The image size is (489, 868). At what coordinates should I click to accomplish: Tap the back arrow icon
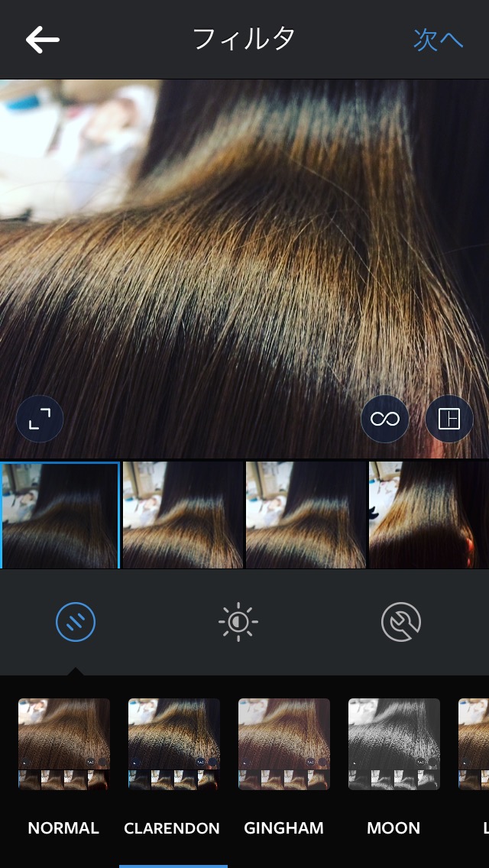(42, 40)
